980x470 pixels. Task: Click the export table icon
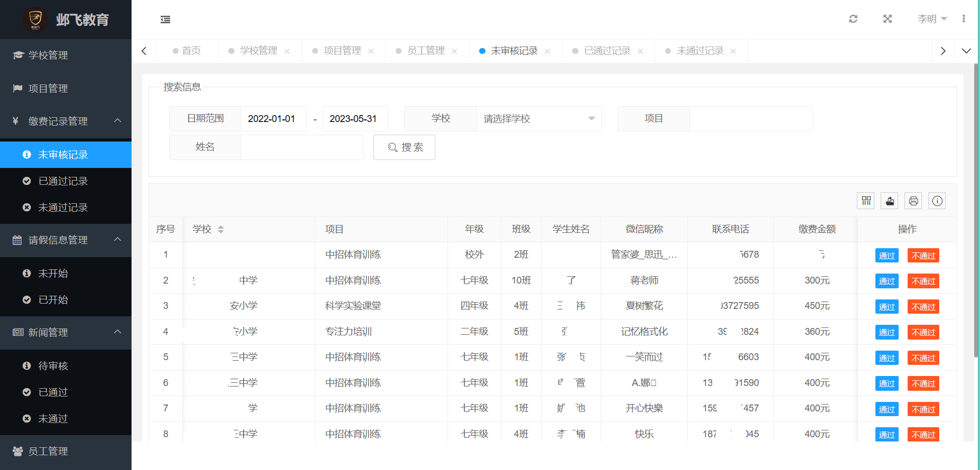click(890, 201)
